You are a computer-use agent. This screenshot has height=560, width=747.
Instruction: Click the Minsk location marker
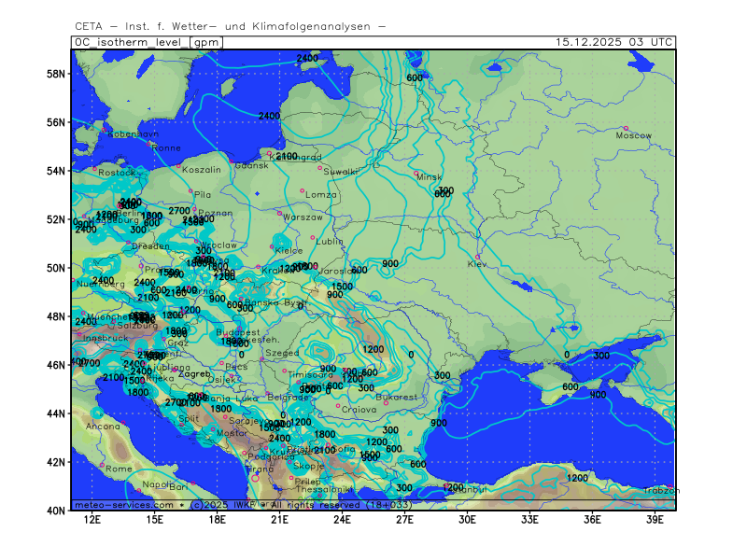(x=416, y=173)
